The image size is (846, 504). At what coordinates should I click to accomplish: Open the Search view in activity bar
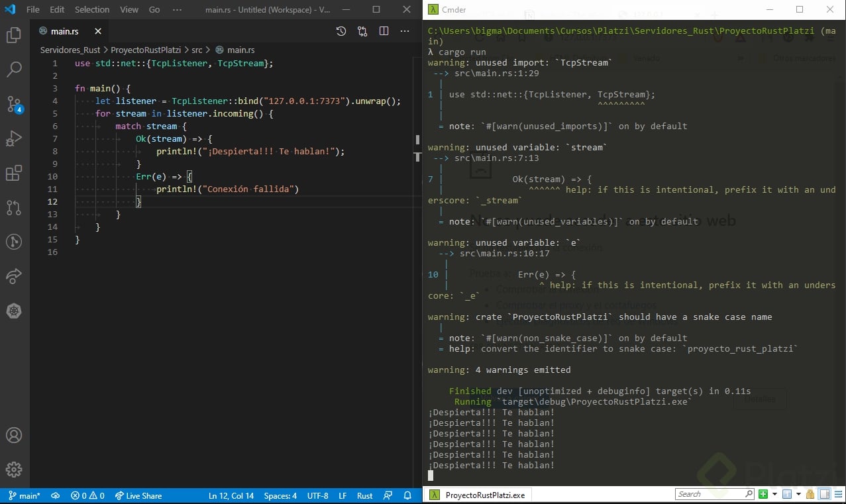[x=14, y=69]
